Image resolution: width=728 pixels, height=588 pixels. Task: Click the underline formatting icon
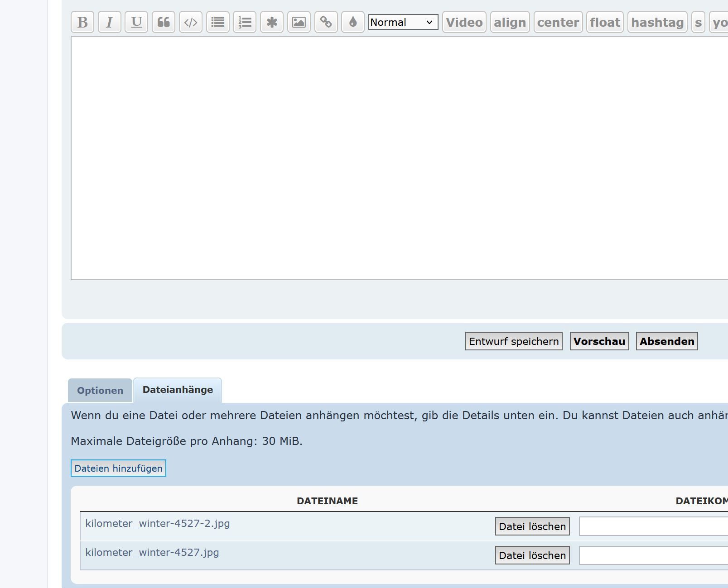coord(136,22)
